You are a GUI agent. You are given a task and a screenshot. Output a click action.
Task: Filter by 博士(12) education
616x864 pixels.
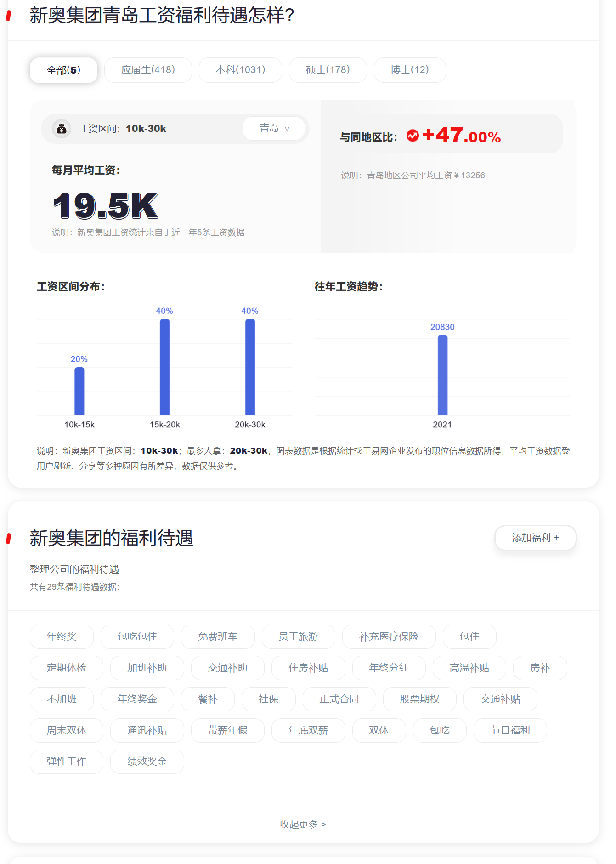[409, 70]
